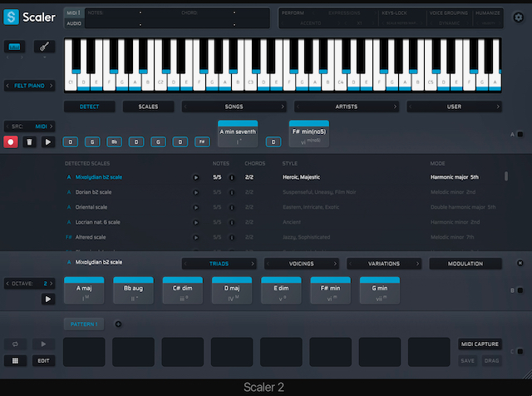Switch to the SCALES tab
Viewport: 532px width, 396px height.
point(148,106)
